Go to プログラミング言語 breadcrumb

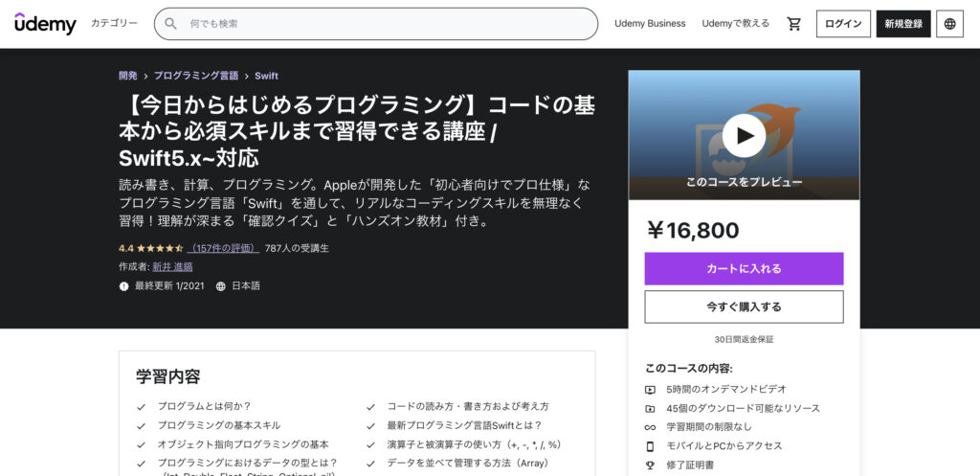(196, 76)
